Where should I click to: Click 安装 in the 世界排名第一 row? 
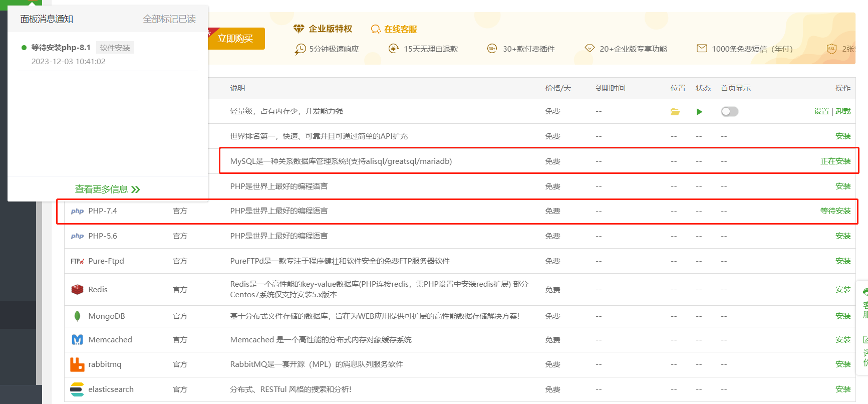click(843, 136)
